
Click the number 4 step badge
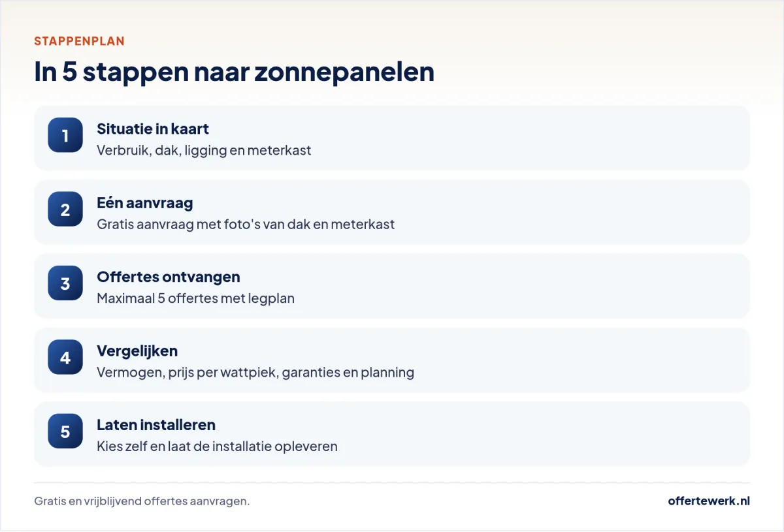pyautogui.click(x=65, y=358)
